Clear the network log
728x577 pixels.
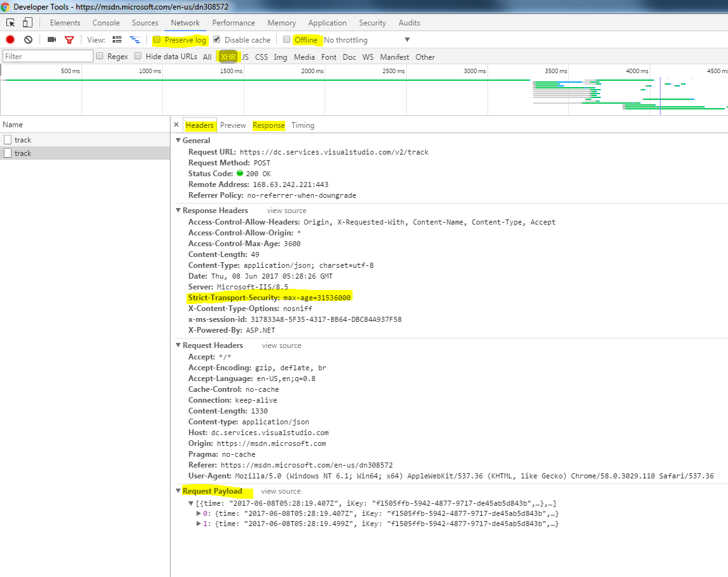coord(29,40)
